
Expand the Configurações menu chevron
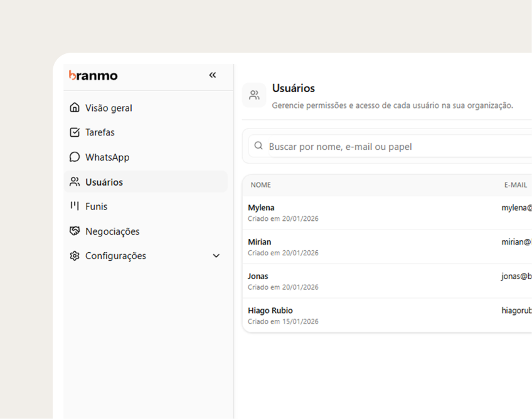coord(216,256)
